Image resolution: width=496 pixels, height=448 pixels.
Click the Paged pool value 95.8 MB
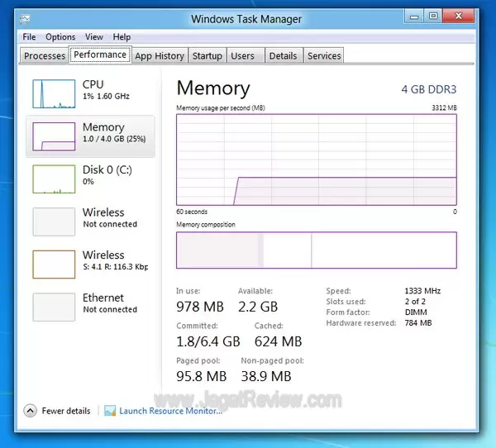pos(202,376)
